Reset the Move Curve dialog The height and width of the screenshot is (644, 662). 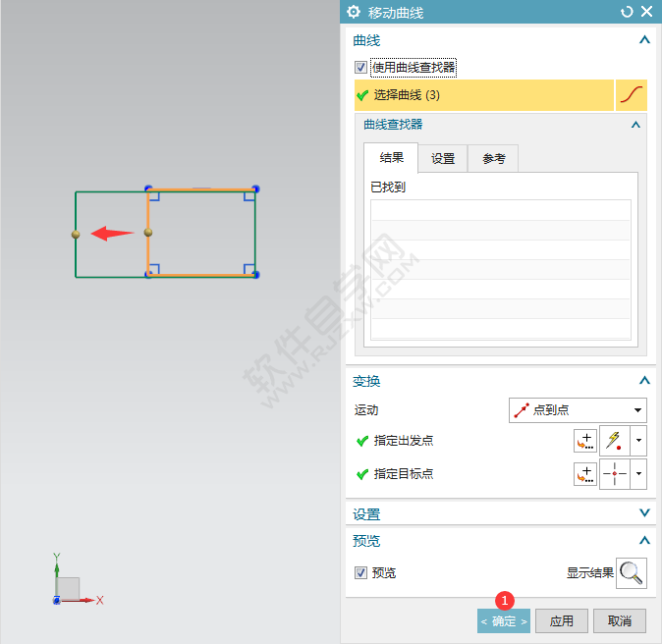tap(627, 12)
